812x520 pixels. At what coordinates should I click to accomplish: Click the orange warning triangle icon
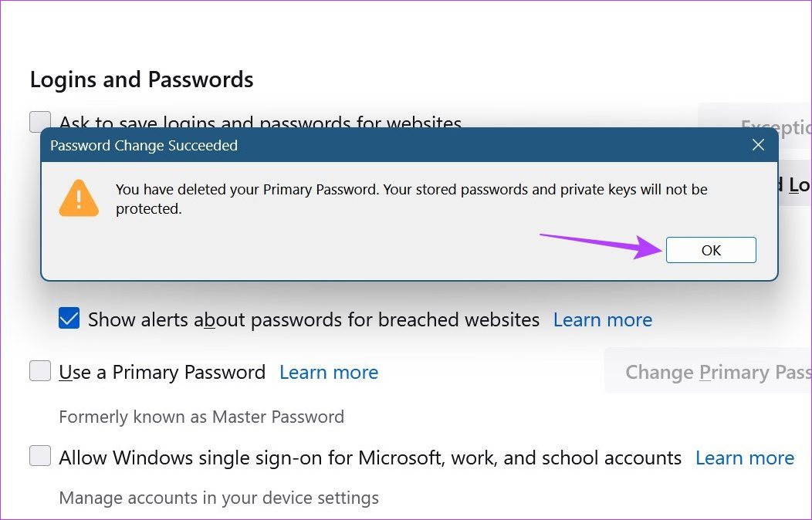pyautogui.click(x=79, y=198)
